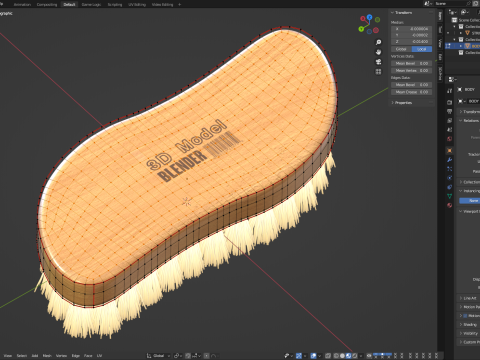
Task: Open the Select menu in viewport header
Action: click(x=22, y=356)
